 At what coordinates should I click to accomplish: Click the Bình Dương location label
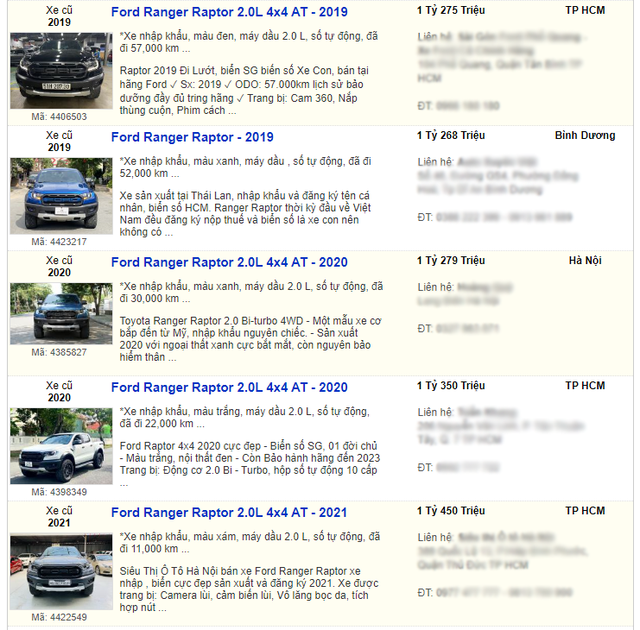585,135
